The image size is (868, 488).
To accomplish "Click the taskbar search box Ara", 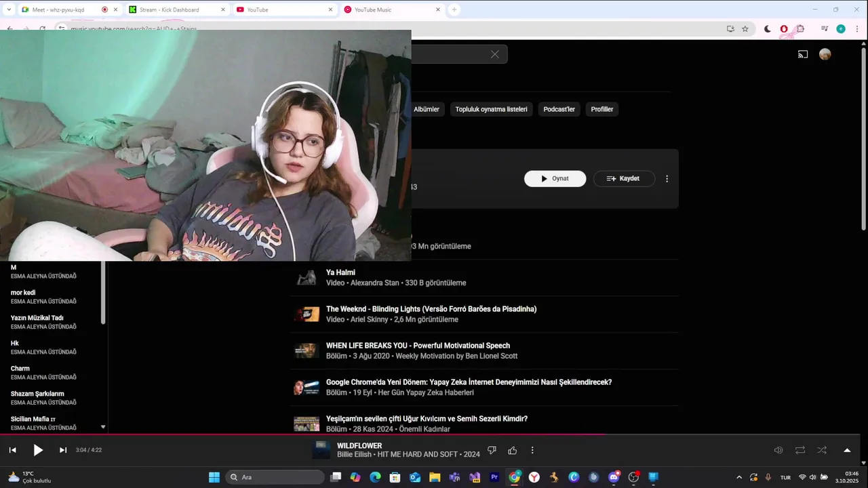I will [275, 477].
